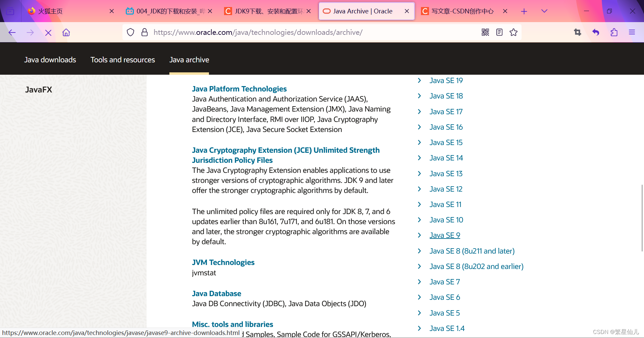Close the Java Archive Oracle tab
The width and height of the screenshot is (644, 338).
coord(407,11)
